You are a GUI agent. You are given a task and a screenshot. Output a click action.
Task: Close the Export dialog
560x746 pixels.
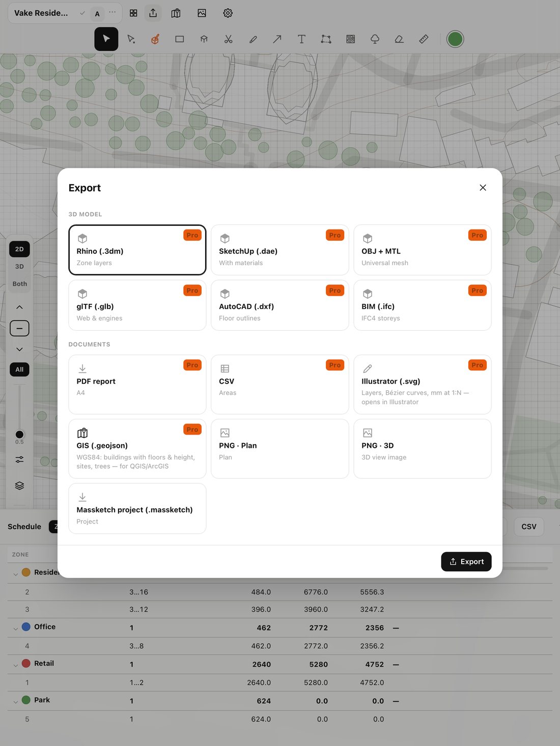(x=483, y=188)
